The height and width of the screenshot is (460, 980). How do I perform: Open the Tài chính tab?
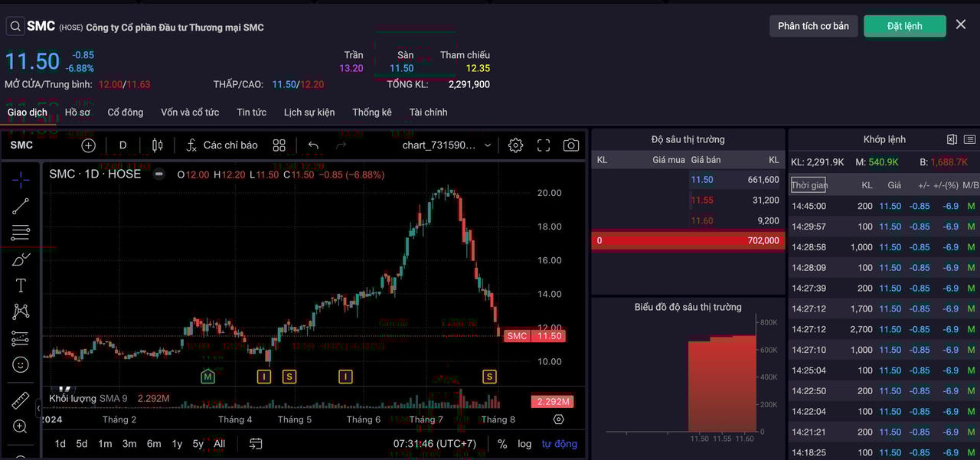click(428, 113)
